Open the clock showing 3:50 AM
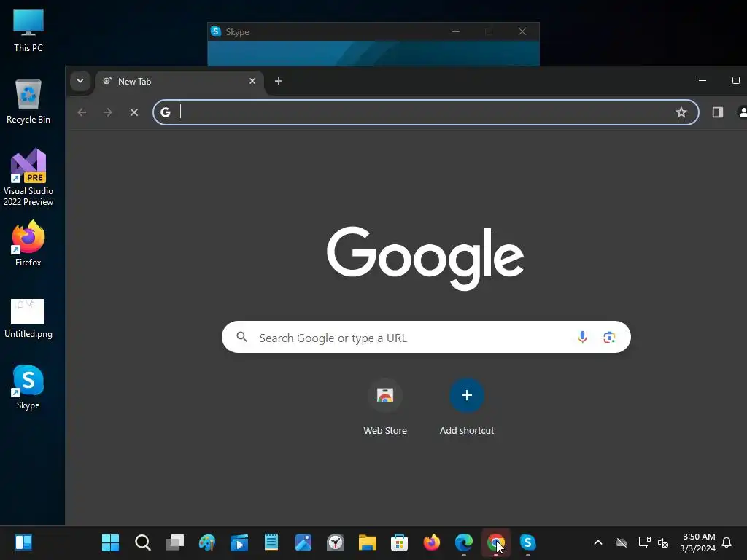 click(697, 542)
